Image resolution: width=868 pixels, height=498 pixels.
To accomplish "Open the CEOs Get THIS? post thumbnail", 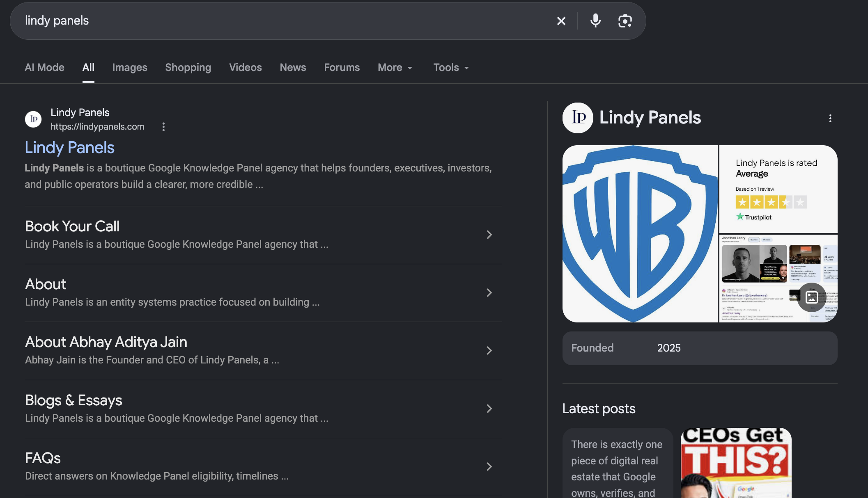I will coord(736,463).
